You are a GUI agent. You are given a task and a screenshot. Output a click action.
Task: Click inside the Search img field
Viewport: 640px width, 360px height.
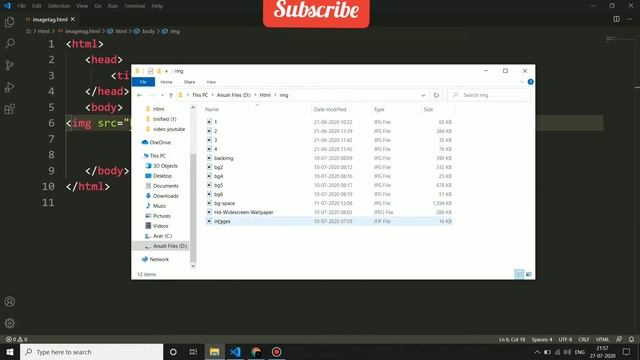(489, 95)
